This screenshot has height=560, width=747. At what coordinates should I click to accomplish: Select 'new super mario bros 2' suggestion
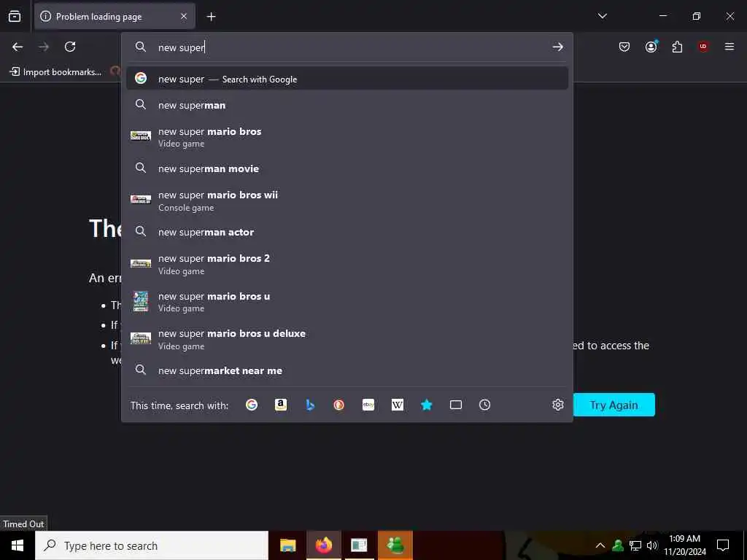point(347,264)
